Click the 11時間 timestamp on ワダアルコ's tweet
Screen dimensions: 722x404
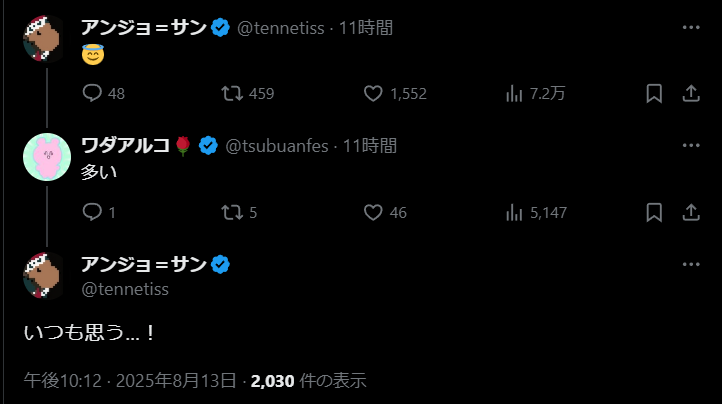click(x=370, y=146)
